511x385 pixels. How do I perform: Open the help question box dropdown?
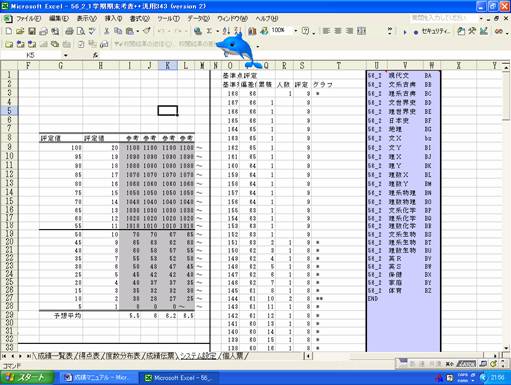click(x=481, y=19)
